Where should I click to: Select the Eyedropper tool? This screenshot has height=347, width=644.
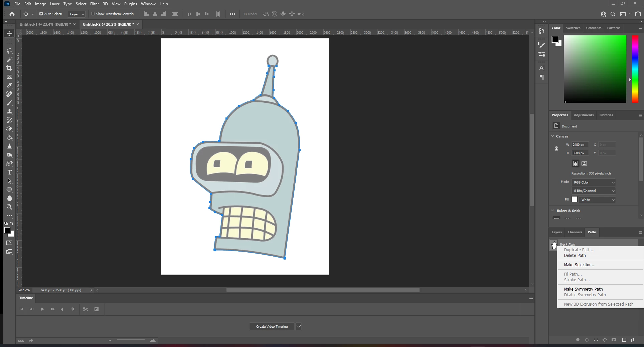pos(9,85)
